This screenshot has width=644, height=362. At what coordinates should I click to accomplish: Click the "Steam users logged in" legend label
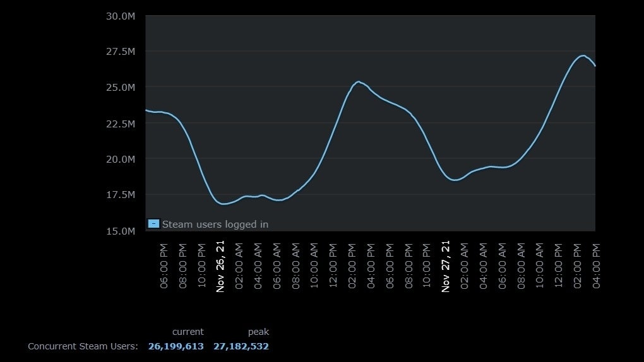215,224
